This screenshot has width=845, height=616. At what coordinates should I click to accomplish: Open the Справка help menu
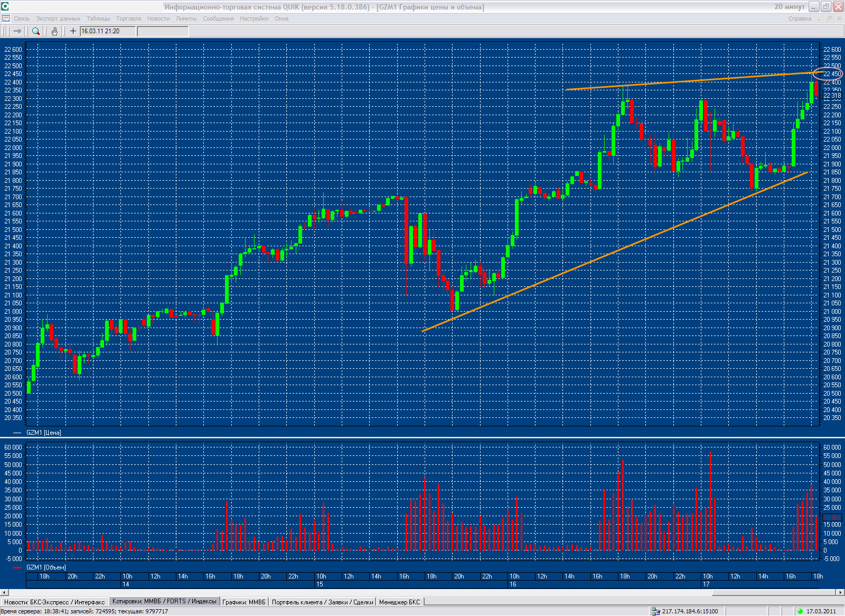800,18
